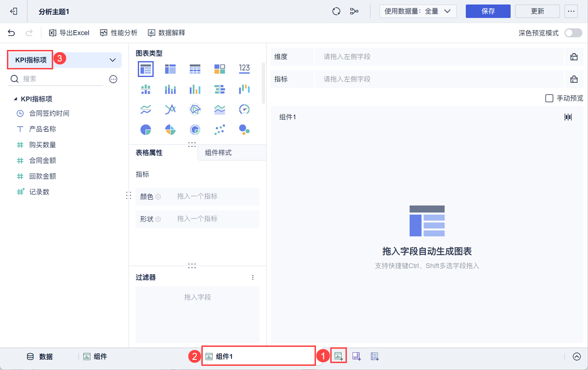Select the multi-series column chart type
The width and height of the screenshot is (588, 370).
195,89
